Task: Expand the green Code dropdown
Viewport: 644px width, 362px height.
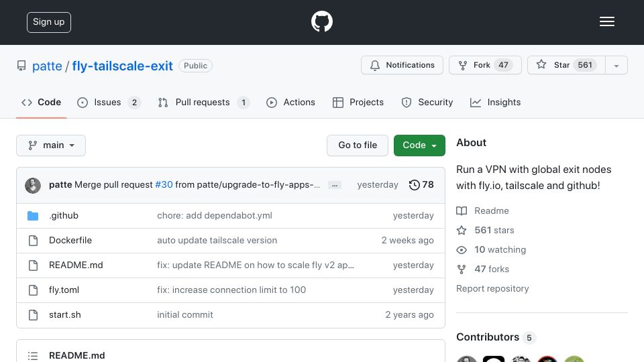Action: [x=419, y=145]
